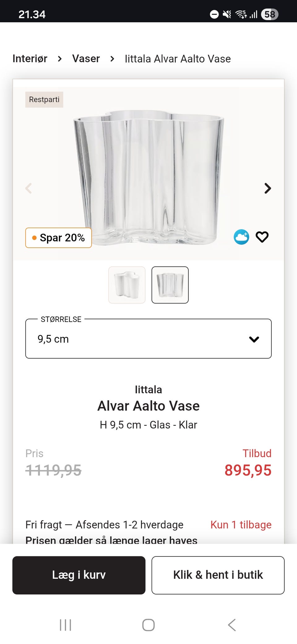The height and width of the screenshot is (644, 297).
Task: Tap the Spar 20% discount badge
Action: coord(58,238)
